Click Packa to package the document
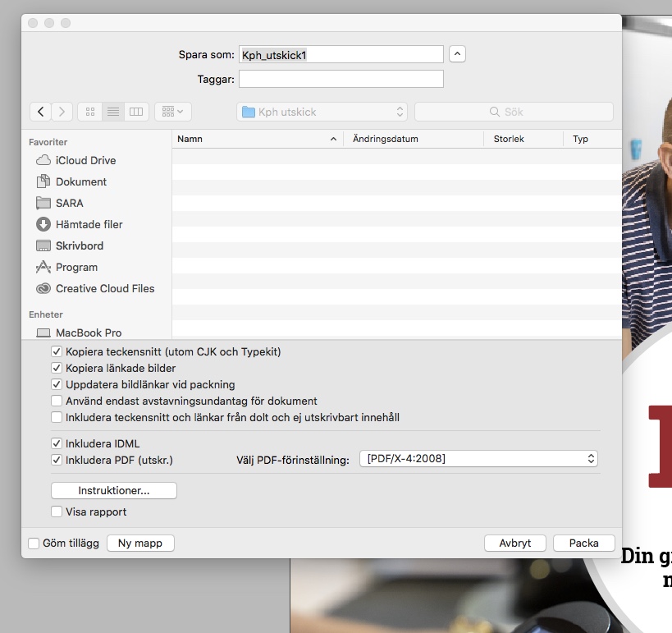This screenshot has width=672, height=633. tap(584, 543)
